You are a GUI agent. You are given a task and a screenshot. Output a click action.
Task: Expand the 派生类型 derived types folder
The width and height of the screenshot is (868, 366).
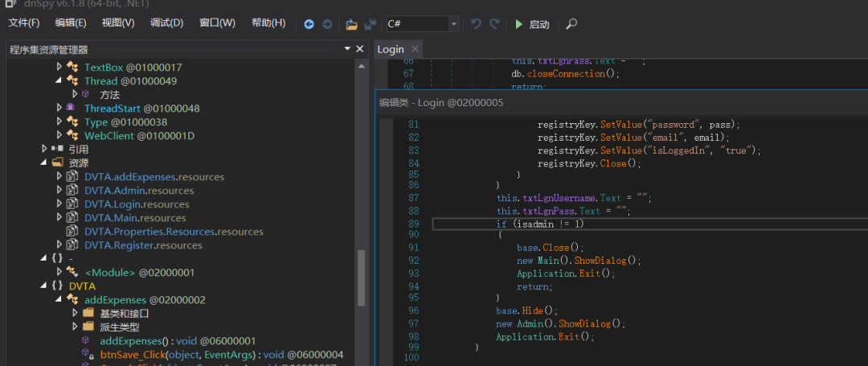74,327
